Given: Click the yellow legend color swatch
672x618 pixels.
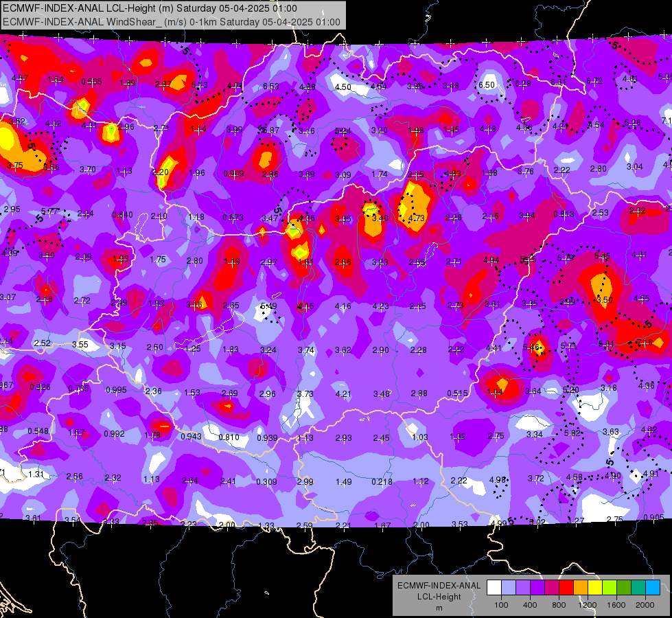Looking at the screenshot, I should [595, 587].
